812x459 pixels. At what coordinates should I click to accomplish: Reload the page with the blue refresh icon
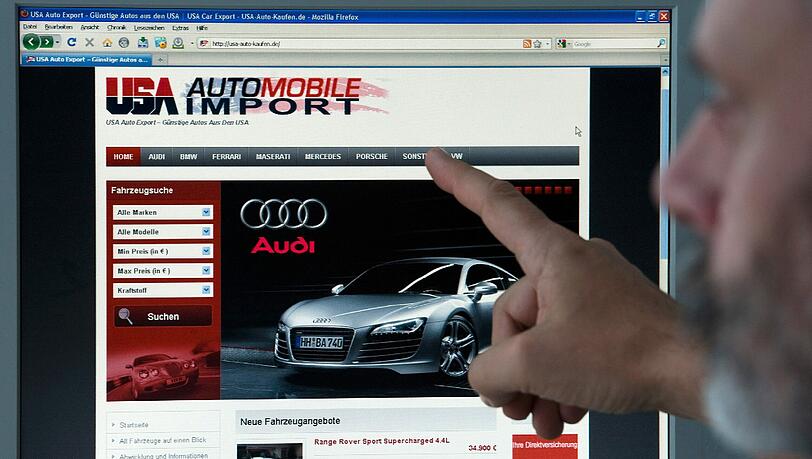point(72,42)
